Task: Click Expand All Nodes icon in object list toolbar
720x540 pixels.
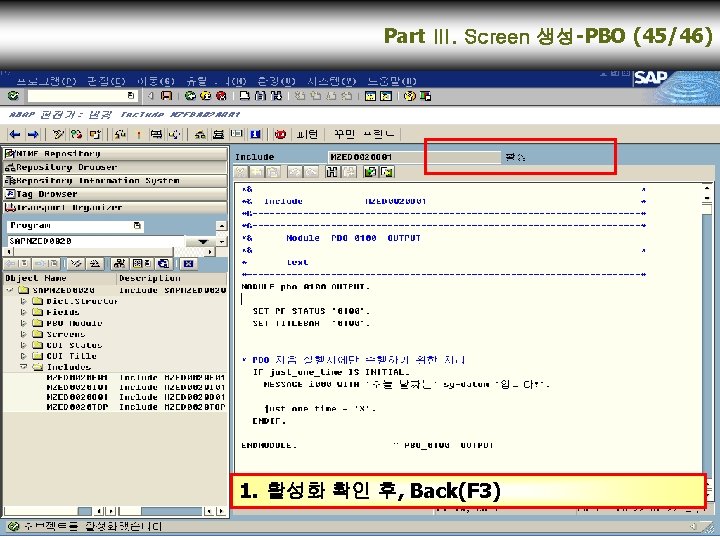Action: 76,264
